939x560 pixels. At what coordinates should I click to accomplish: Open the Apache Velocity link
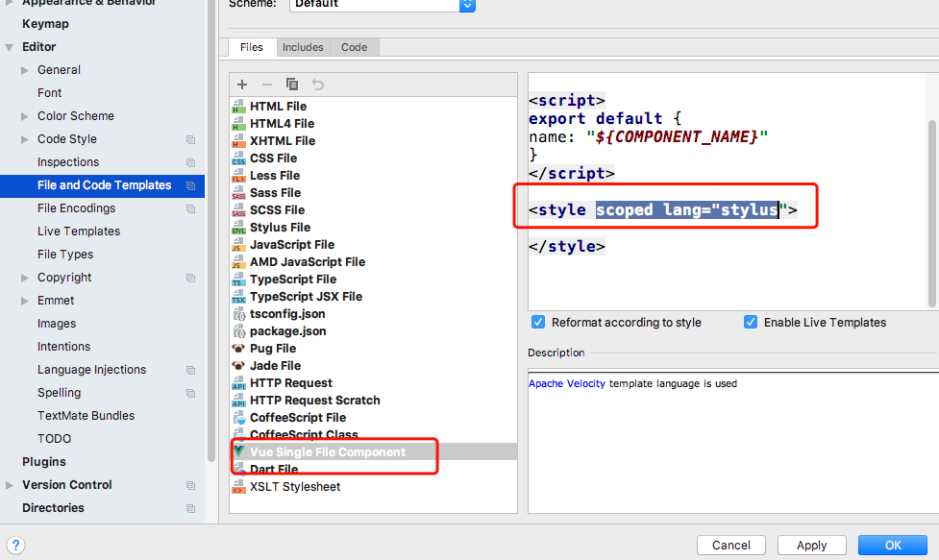point(566,383)
